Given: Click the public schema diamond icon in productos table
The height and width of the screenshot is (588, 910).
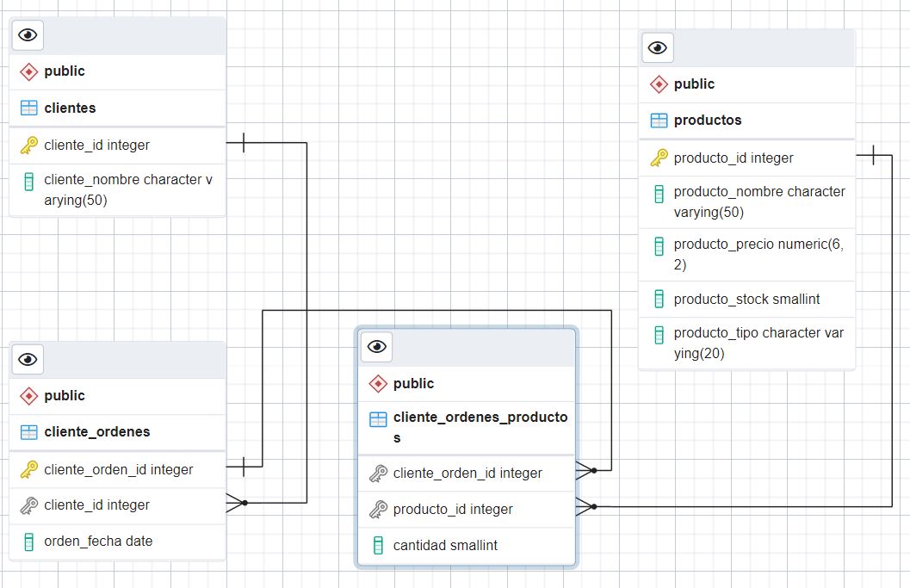Looking at the screenshot, I should (x=658, y=84).
